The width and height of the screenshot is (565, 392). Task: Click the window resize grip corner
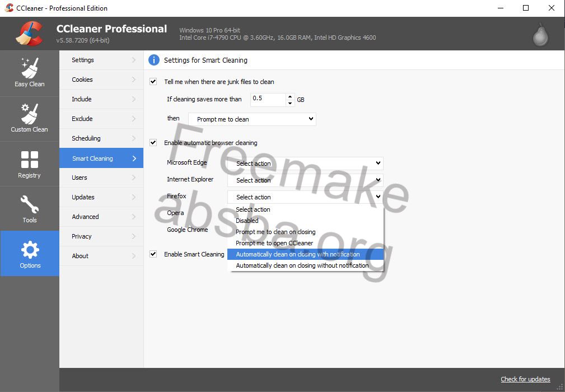tap(559, 388)
